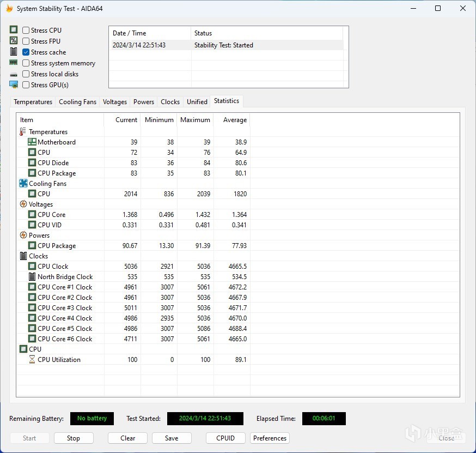This screenshot has width=476, height=453.
Task: Stop the running stability test
Action: click(74, 438)
